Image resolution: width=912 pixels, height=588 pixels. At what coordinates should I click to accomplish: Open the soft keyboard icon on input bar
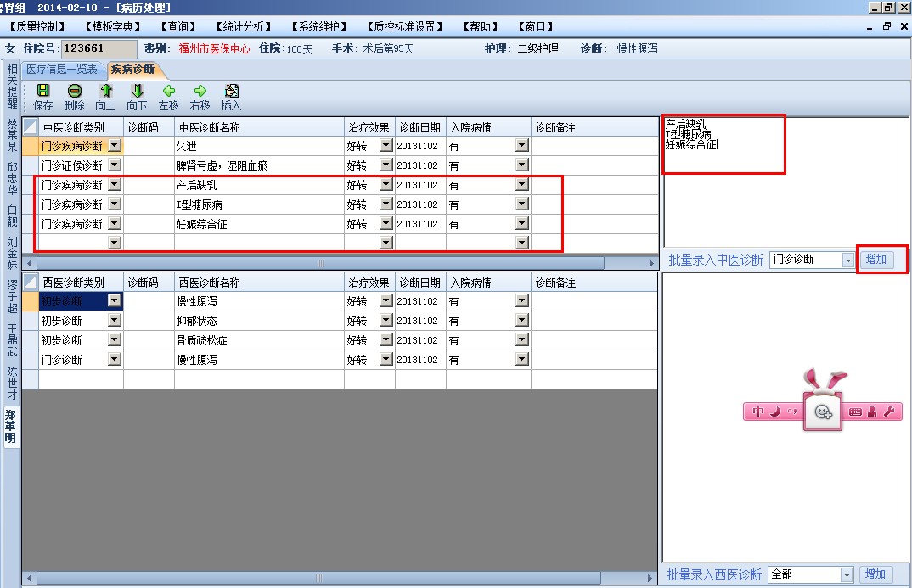(856, 412)
